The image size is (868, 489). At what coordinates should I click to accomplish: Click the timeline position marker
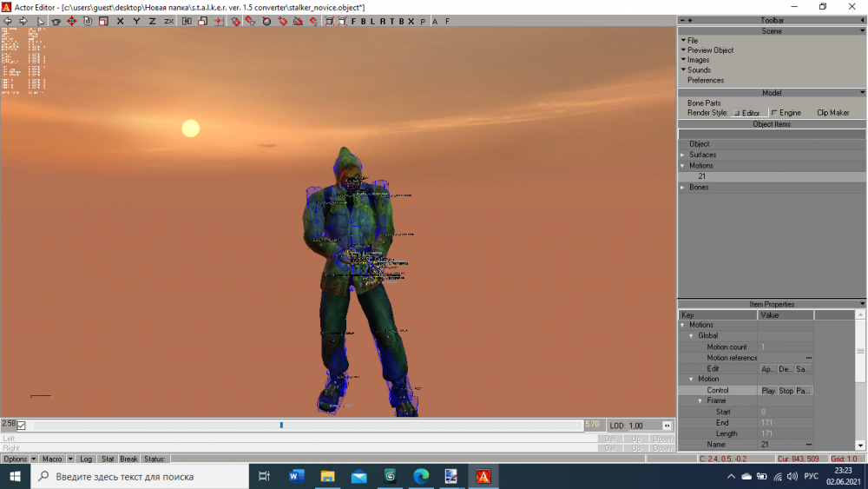[x=281, y=426]
